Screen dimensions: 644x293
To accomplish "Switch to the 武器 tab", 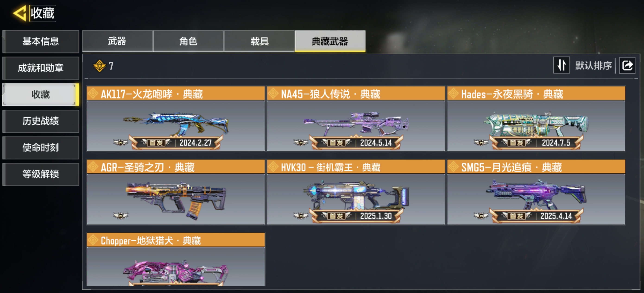I will pos(117,41).
